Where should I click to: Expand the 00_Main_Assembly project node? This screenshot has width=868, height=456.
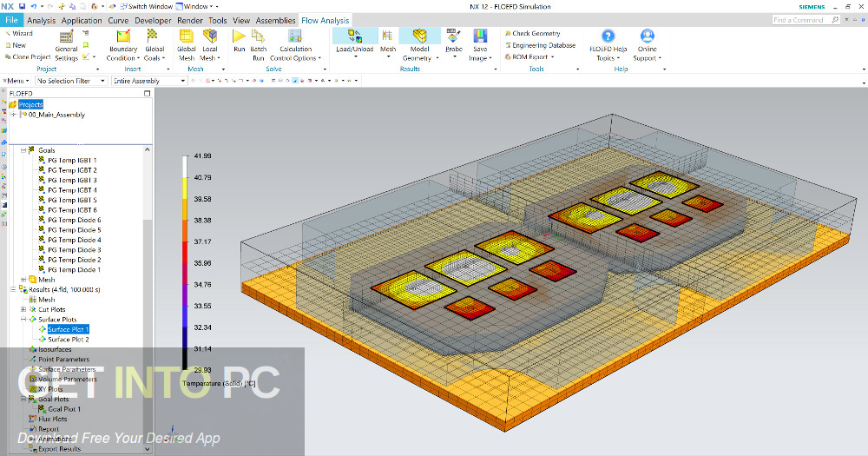point(13,115)
